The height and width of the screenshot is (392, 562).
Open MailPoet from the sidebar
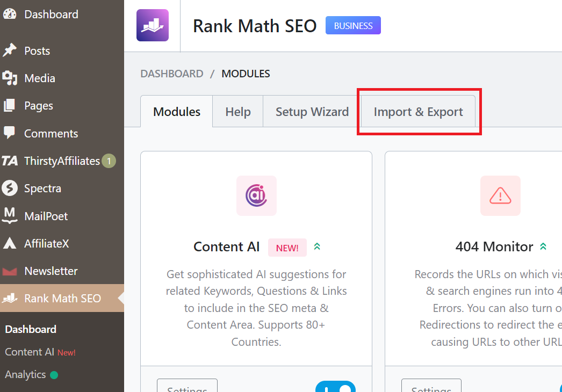46,216
